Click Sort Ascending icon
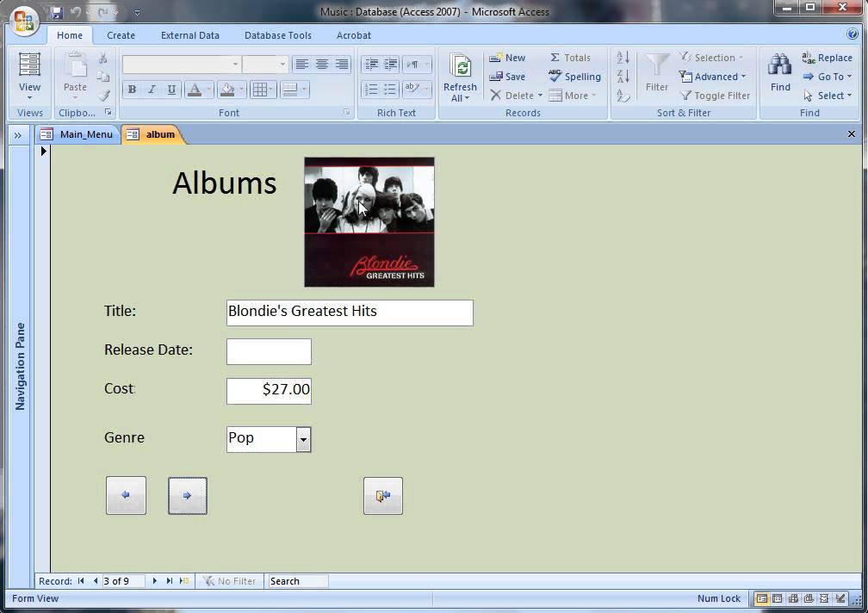The width and height of the screenshot is (868, 613). [x=623, y=58]
